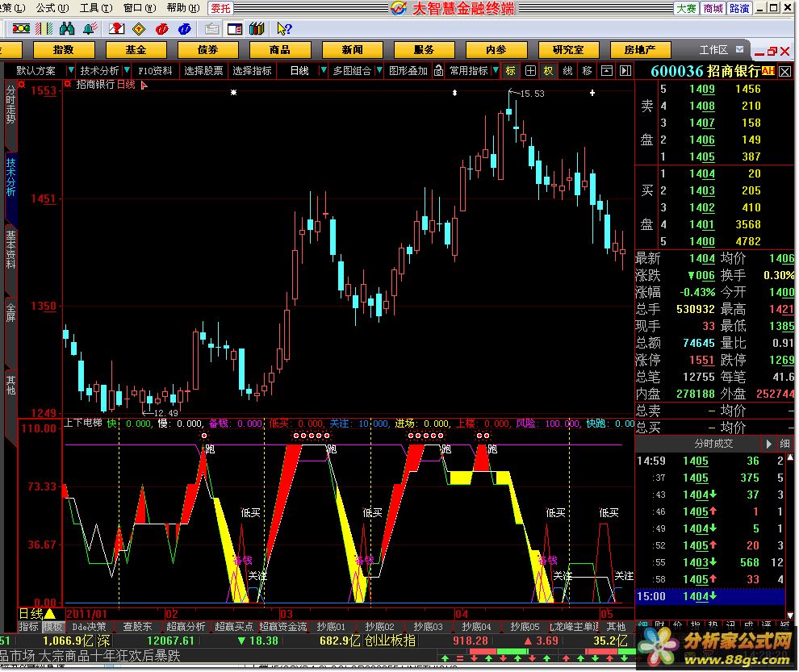Click the 选择指标 toolbar button
The width and height of the screenshot is (799, 672).
[253, 71]
